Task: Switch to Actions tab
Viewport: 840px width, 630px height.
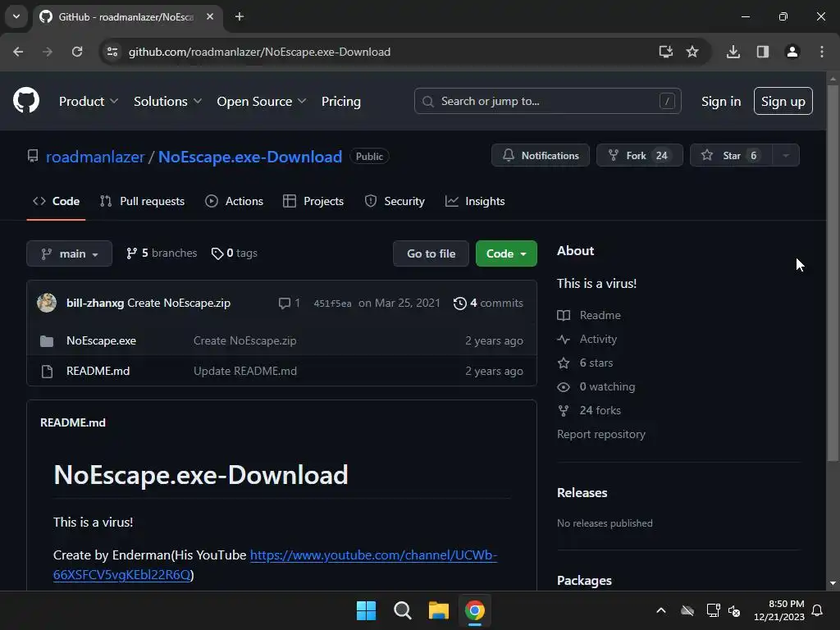Action: [x=234, y=202]
